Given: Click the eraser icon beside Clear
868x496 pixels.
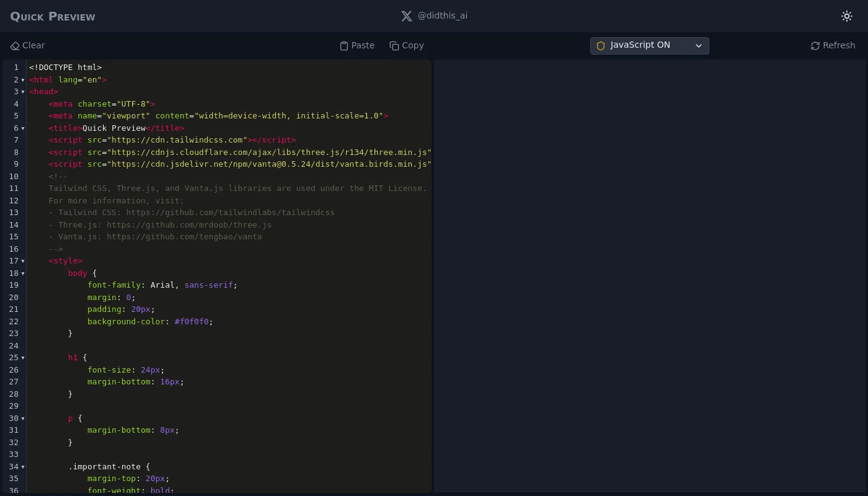Looking at the screenshot, I should click(15, 46).
